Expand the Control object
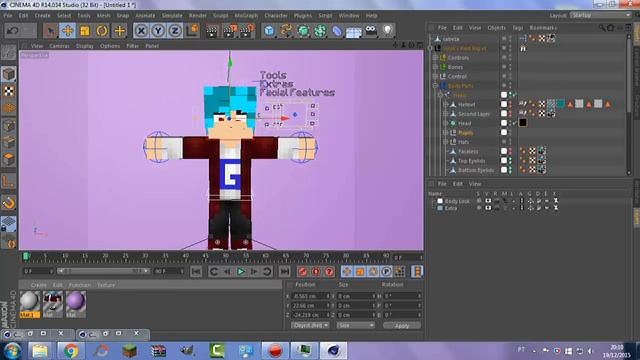Viewport: 640px width, 360px height. (435, 76)
